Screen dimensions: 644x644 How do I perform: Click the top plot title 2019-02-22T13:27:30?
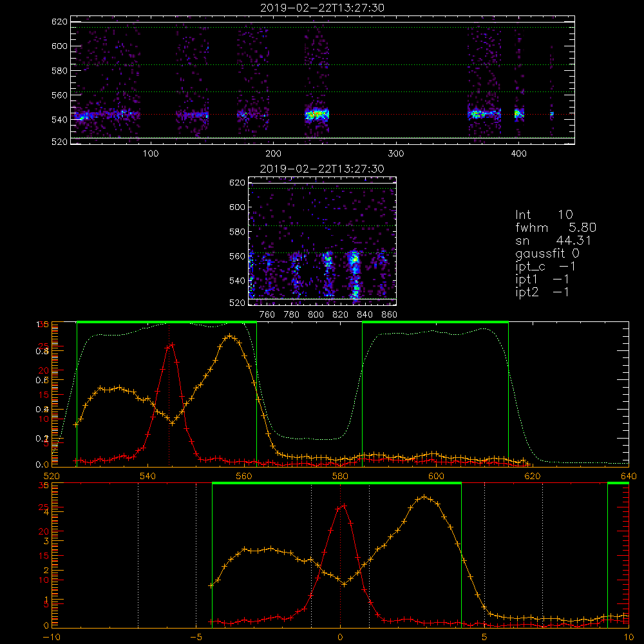[322, 8]
